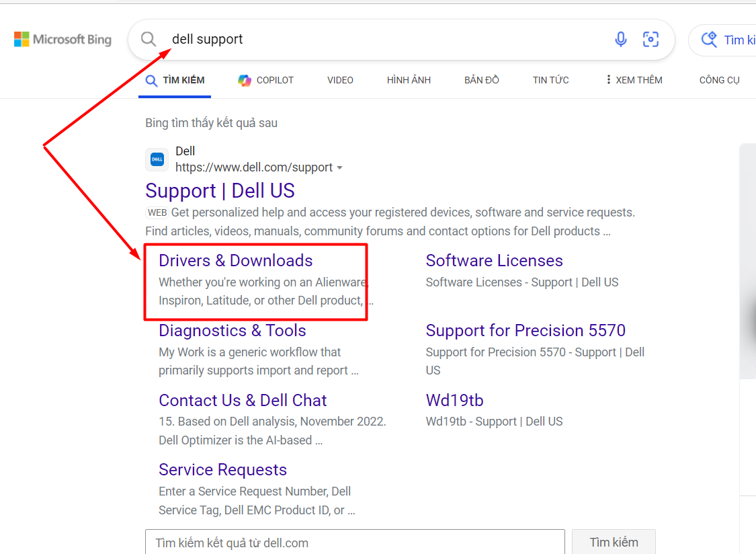
Task: Click 'Software Licenses - Support | Dell US' snippet
Action: coord(521,282)
